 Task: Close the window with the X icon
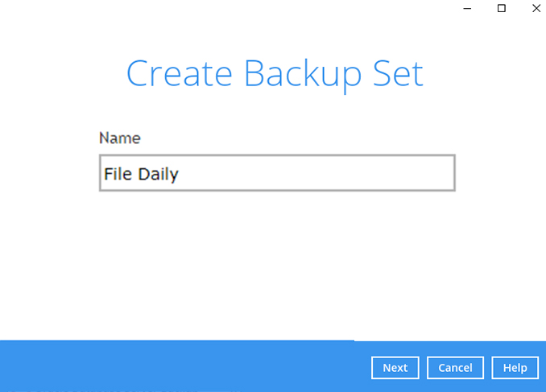(536, 8)
